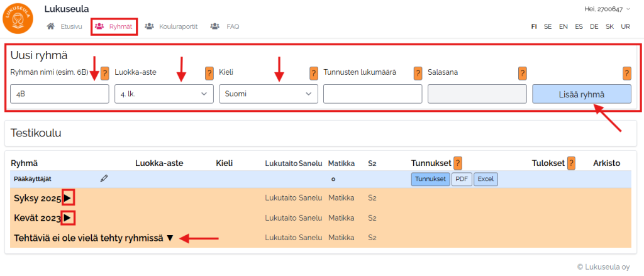Open the Ryhmät tab
644x276 pixels.
coord(114,26)
